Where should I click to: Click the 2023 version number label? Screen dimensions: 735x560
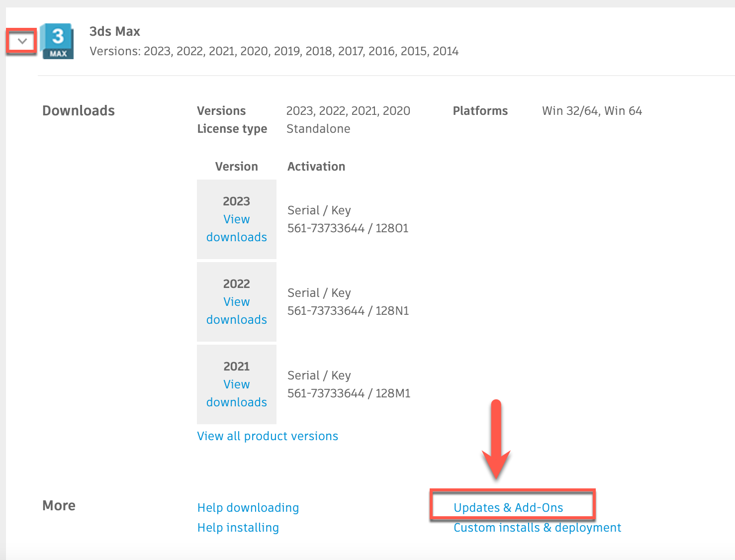(x=237, y=201)
